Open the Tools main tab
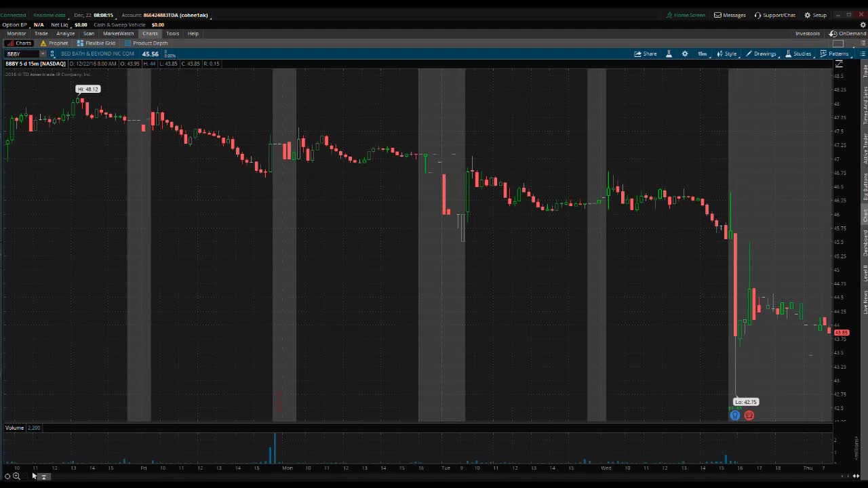The width and height of the screenshot is (868, 488). [x=173, y=33]
